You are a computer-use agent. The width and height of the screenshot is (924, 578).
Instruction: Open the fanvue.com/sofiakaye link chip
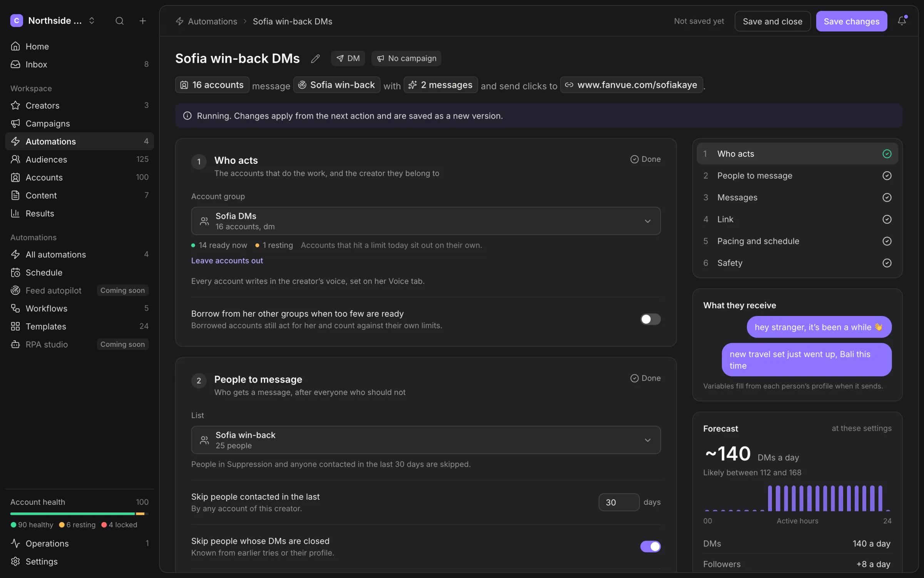632,85
